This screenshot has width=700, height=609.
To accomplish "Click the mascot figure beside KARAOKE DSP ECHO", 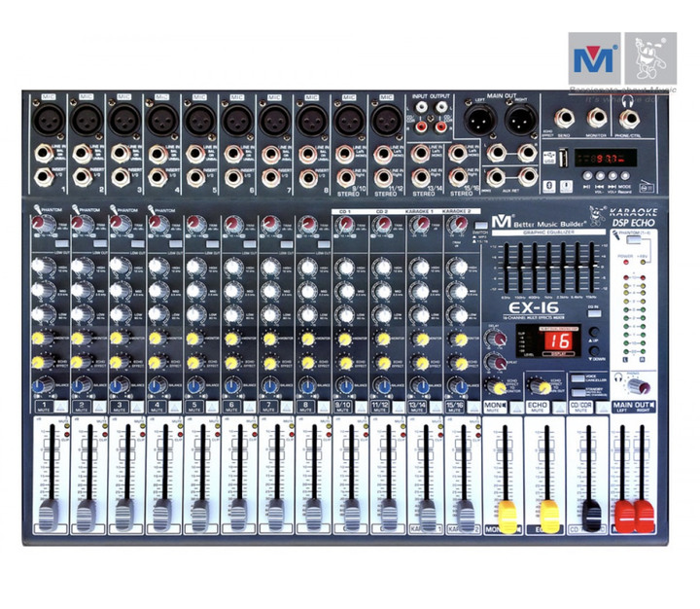I will (597, 216).
